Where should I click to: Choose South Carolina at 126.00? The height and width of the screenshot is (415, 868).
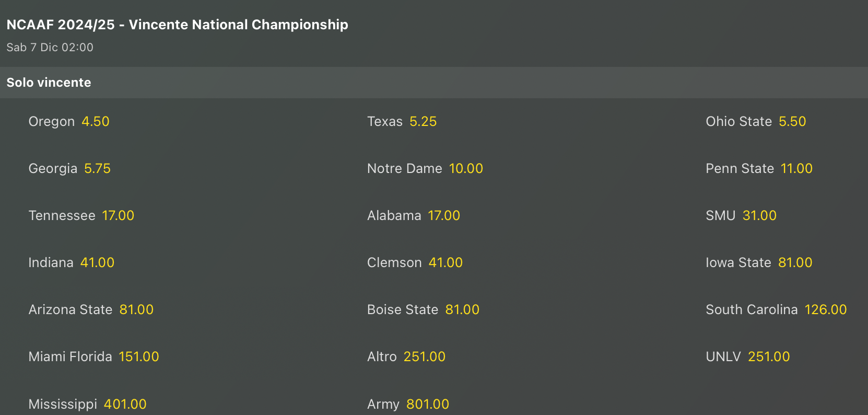[x=776, y=310]
